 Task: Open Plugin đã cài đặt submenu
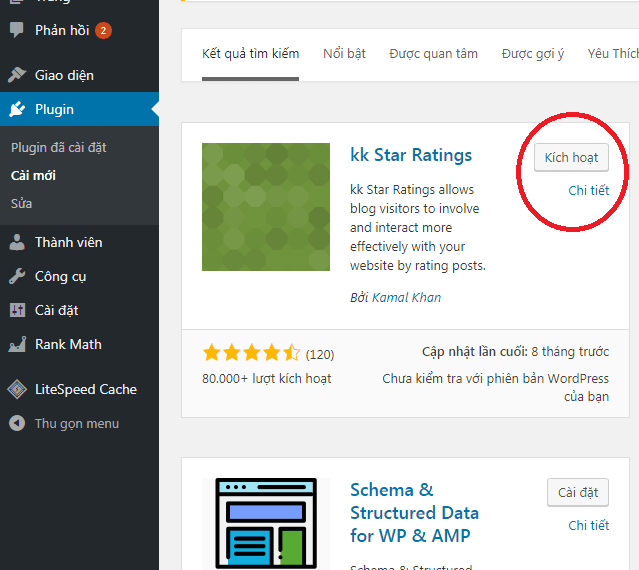point(59,147)
